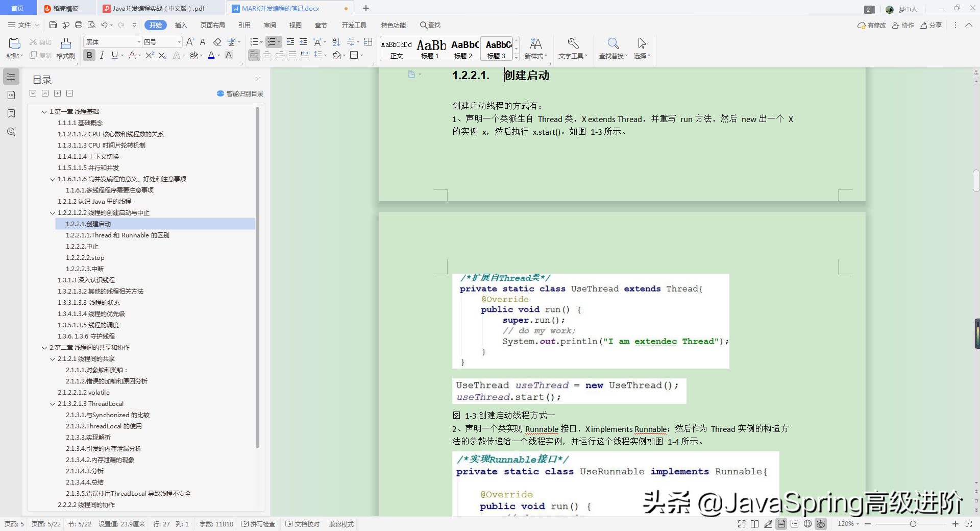Adjust the zoom slider handle

coord(913,524)
